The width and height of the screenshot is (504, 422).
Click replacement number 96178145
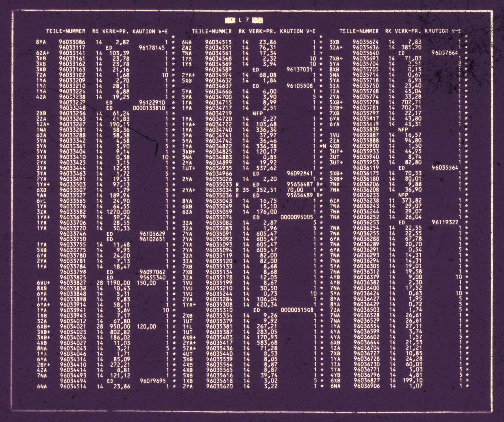tap(152, 48)
